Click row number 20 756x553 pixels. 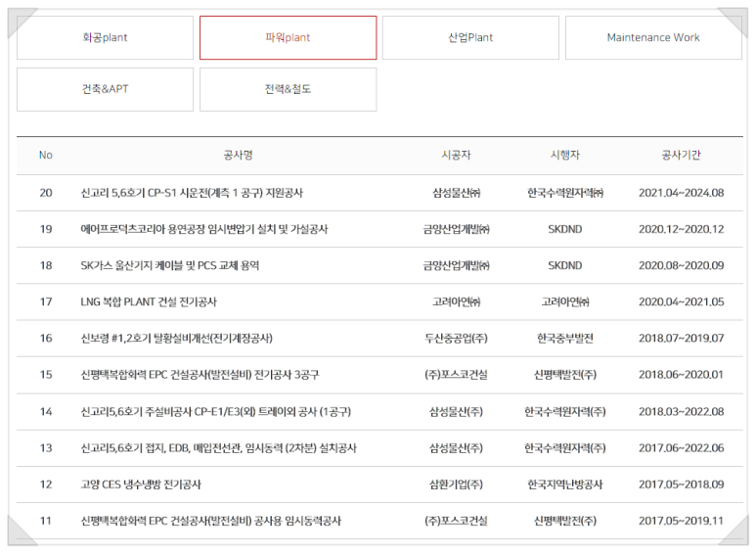[46, 193]
